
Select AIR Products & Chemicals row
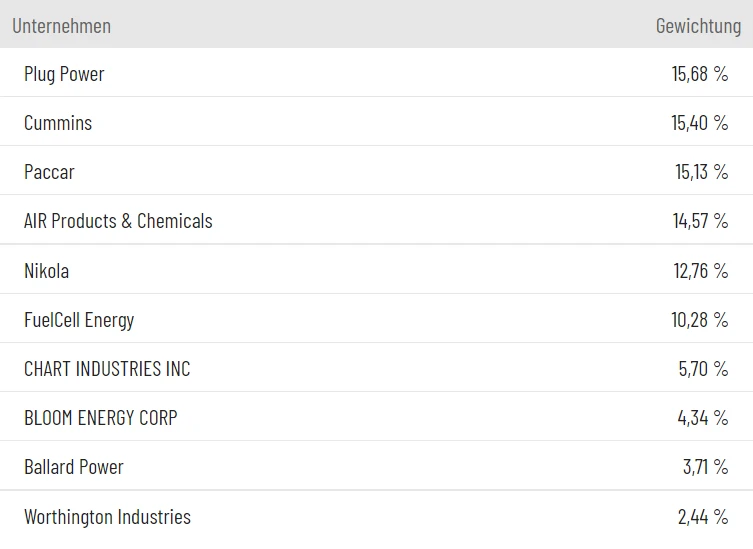coord(118,221)
